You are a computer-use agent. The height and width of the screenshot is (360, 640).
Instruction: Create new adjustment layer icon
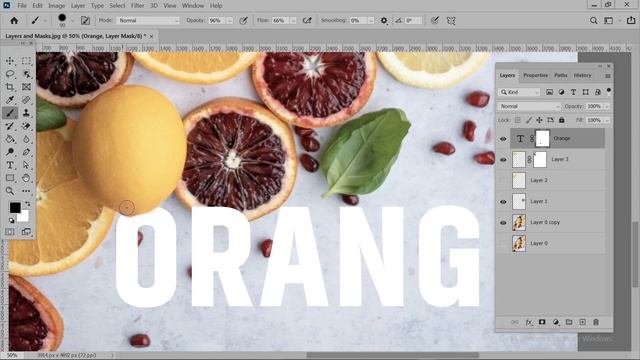click(x=556, y=322)
